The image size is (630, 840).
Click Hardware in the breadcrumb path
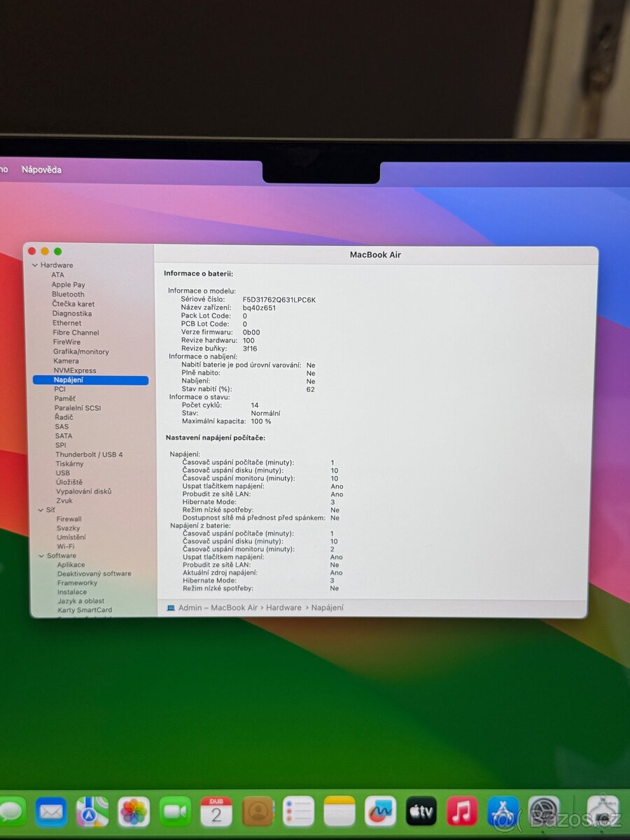(283, 608)
